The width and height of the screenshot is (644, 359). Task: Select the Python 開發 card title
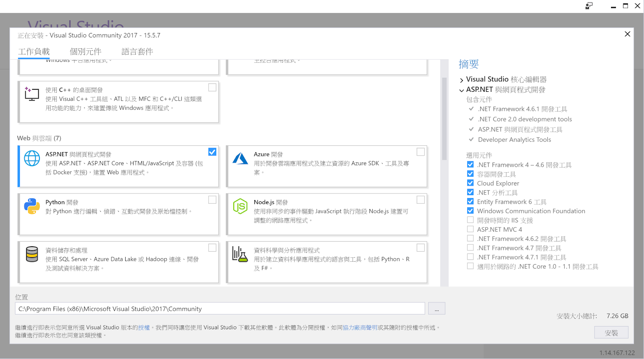(x=62, y=202)
